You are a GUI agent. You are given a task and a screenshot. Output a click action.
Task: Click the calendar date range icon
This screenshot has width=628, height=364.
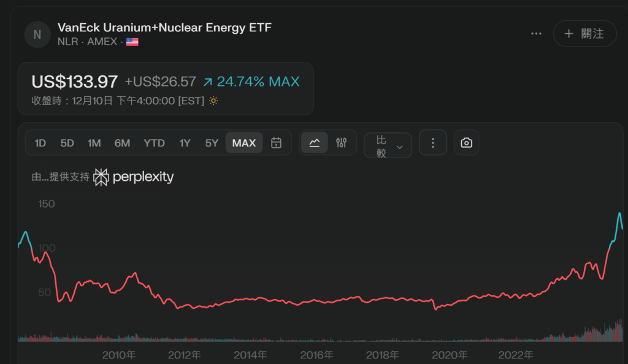pyautogui.click(x=276, y=143)
